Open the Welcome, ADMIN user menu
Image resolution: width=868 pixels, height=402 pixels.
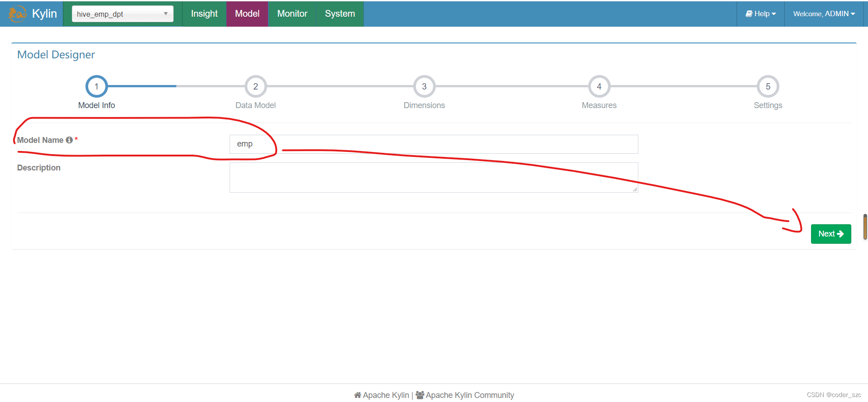point(824,14)
